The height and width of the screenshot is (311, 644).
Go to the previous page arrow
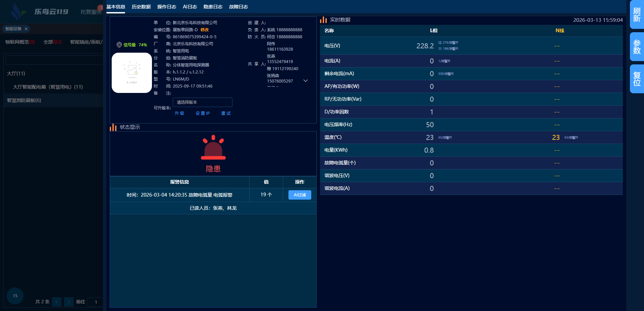pyautogui.click(x=57, y=302)
